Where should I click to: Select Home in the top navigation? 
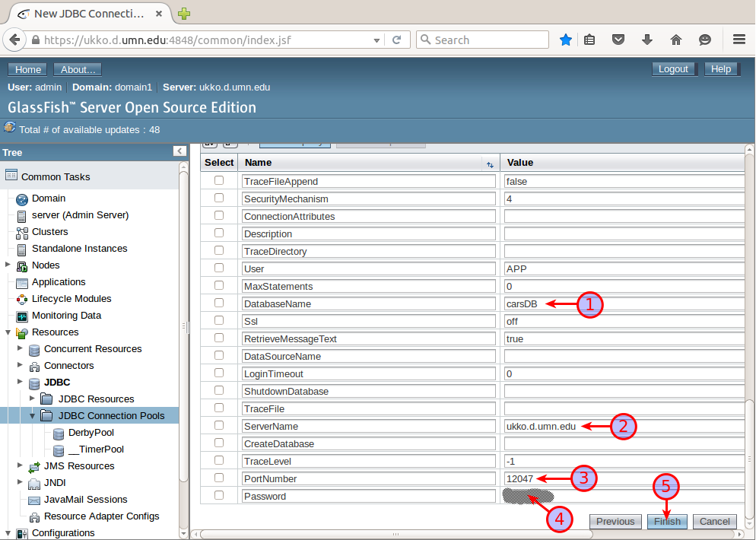coord(27,69)
